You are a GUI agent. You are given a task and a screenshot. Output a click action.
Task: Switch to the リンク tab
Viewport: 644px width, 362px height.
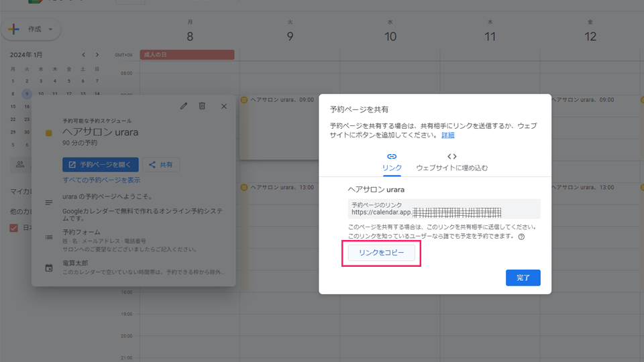(x=392, y=164)
